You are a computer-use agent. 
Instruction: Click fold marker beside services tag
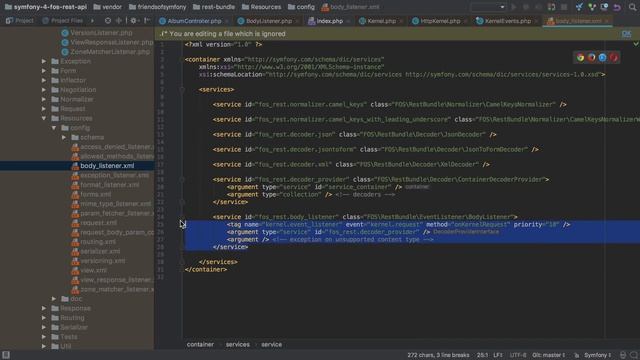[x=182, y=89]
